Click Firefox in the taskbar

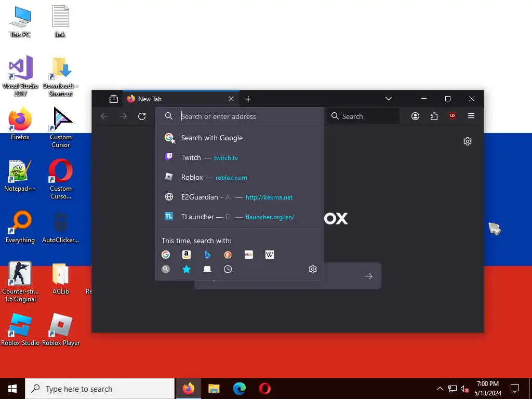[188, 389]
